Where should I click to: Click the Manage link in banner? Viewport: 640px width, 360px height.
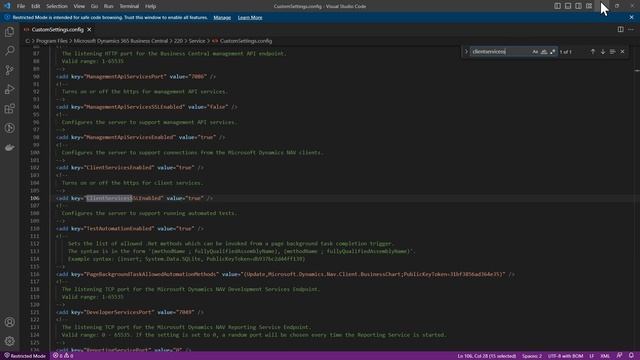[x=222, y=18]
